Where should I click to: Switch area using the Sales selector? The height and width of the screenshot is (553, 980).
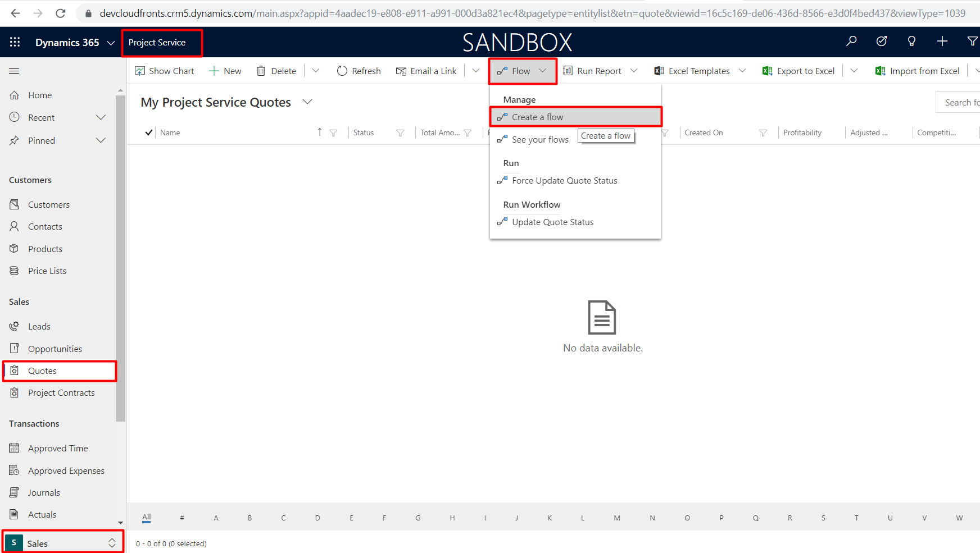pos(63,543)
